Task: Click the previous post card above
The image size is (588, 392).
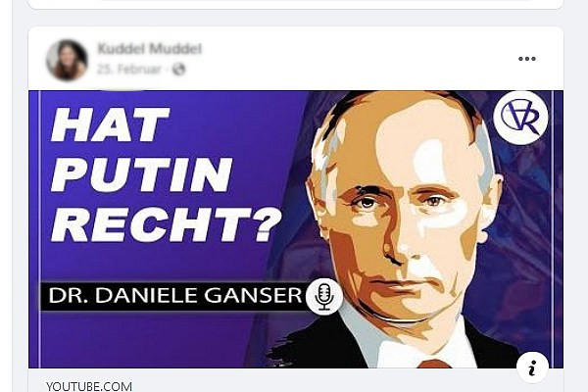Action: [x=296, y=4]
